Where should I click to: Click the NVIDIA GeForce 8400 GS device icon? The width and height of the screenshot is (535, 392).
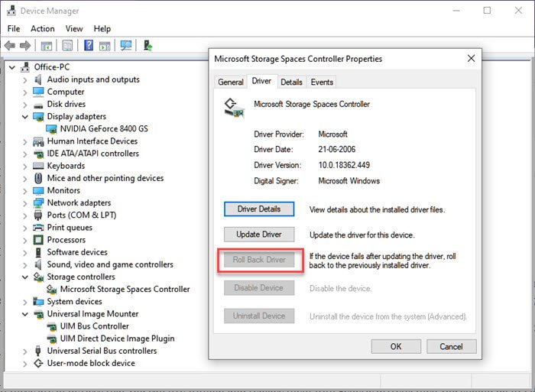click(x=51, y=129)
